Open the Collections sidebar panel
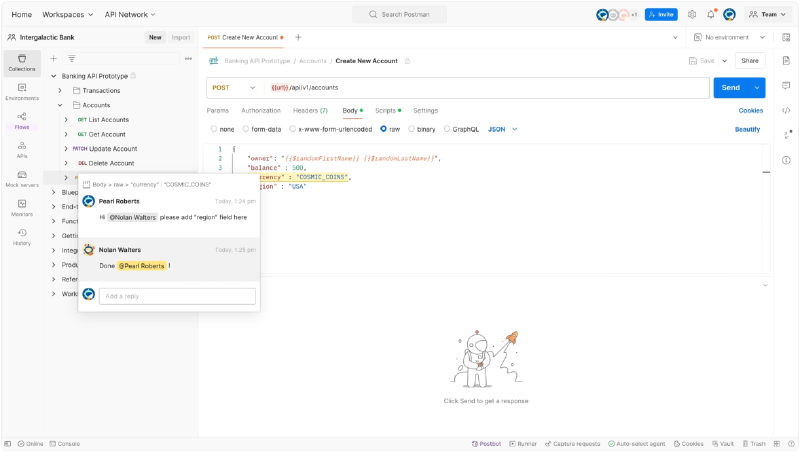Screen dimensions: 800x452 click(x=22, y=63)
